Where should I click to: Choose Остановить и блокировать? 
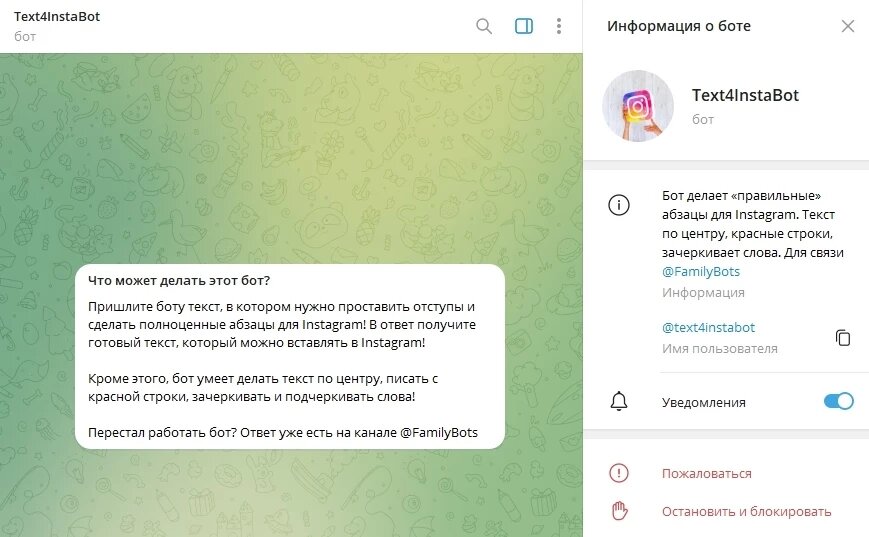pos(747,512)
